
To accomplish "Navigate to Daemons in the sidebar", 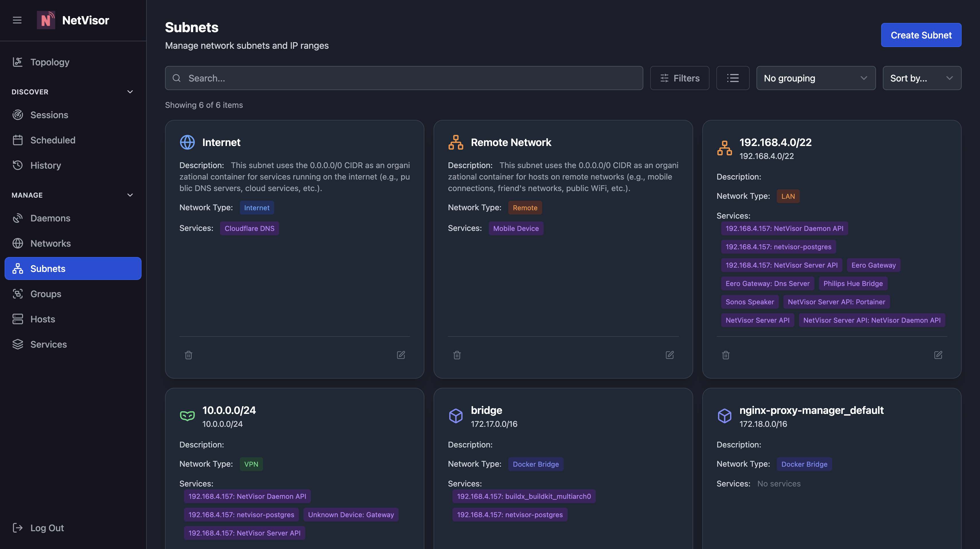I will click(50, 218).
